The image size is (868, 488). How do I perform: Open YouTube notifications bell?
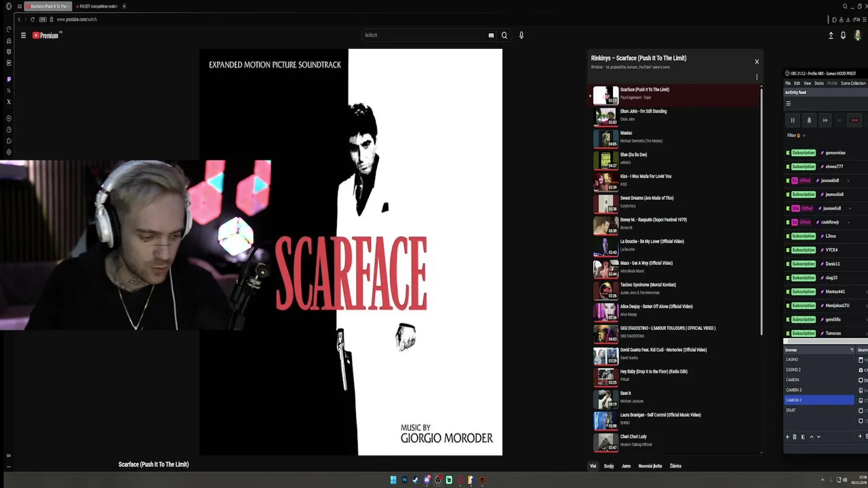(x=843, y=35)
